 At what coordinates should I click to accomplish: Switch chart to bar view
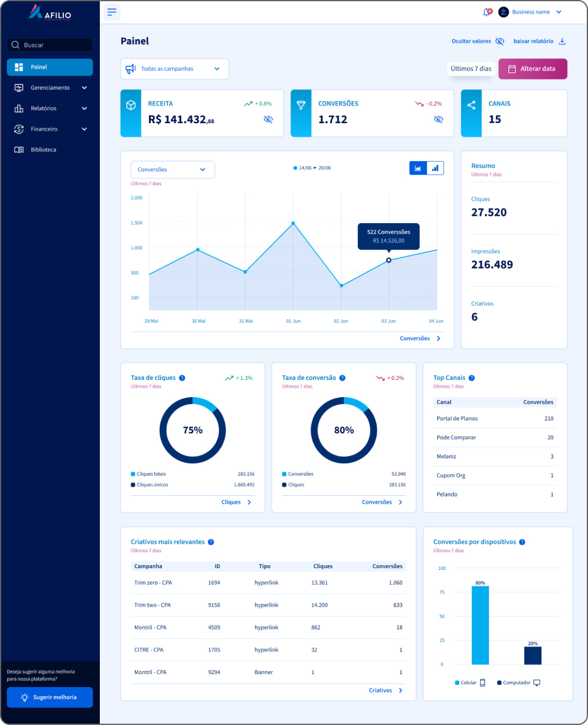click(435, 169)
